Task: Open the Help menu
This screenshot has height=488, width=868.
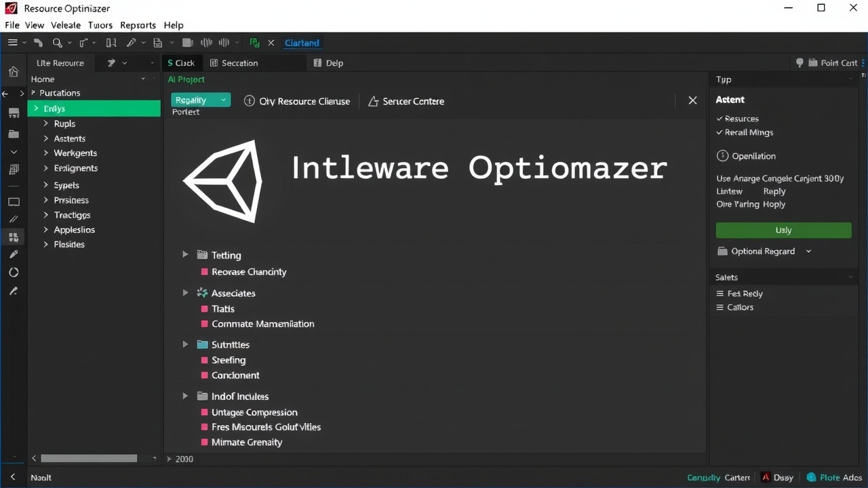Action: tap(174, 25)
